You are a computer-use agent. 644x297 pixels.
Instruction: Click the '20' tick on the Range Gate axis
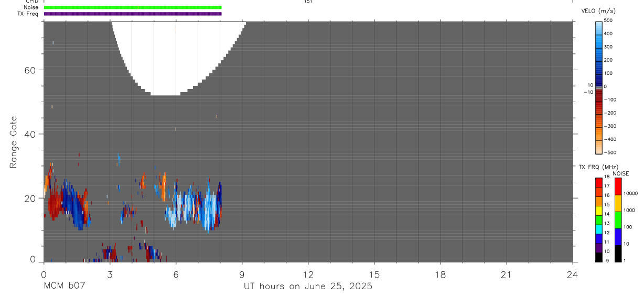click(x=30, y=198)
